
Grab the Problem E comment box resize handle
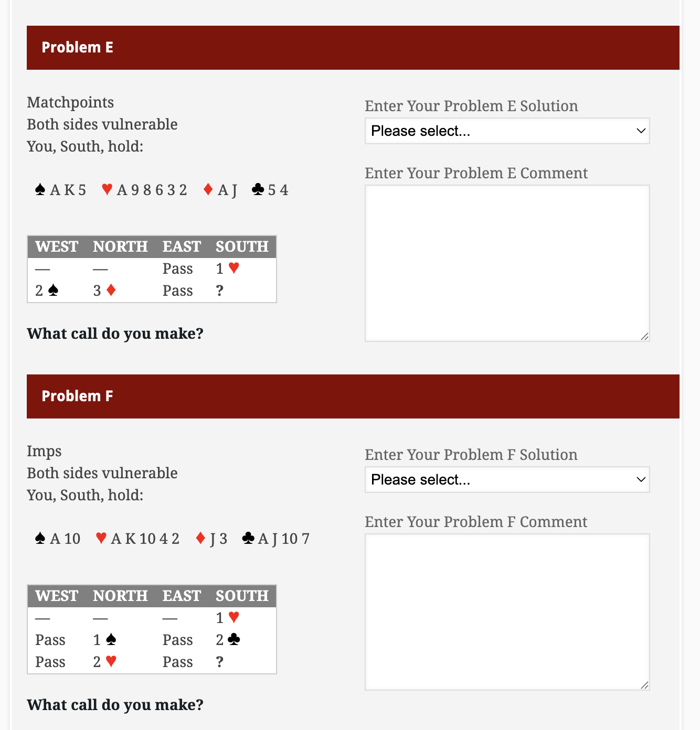[x=644, y=336]
